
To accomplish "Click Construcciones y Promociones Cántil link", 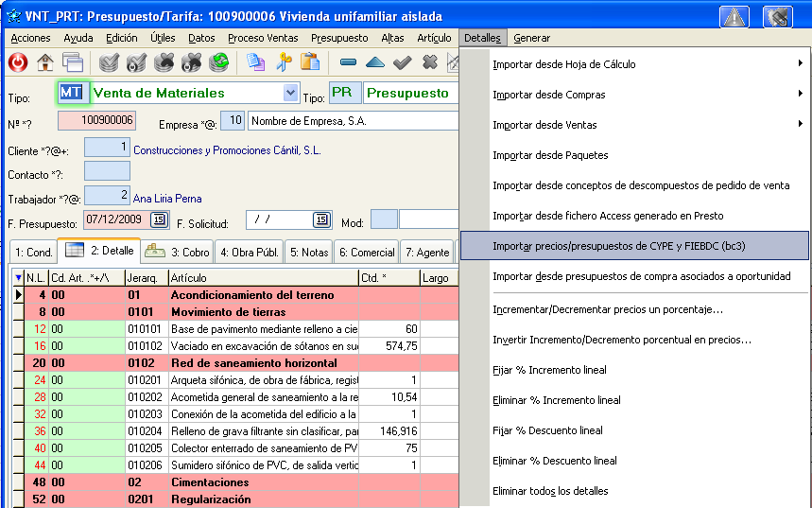I will [227, 150].
